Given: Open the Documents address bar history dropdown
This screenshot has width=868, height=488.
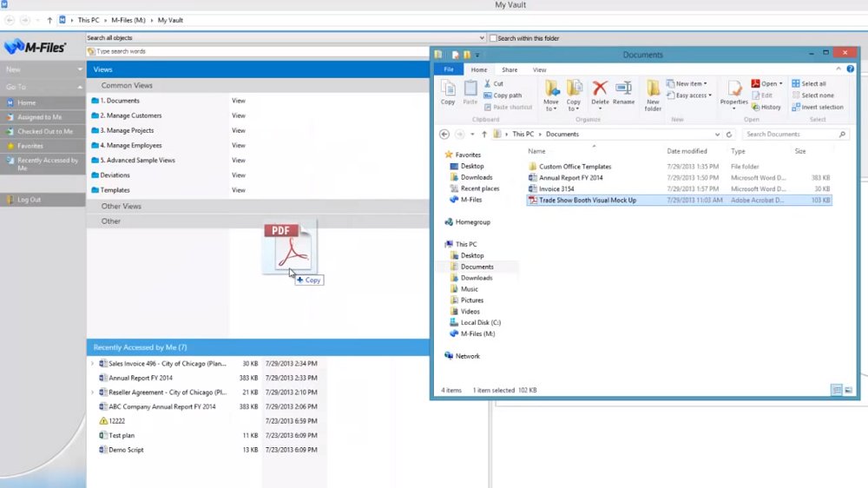Looking at the screenshot, I should click(x=717, y=134).
